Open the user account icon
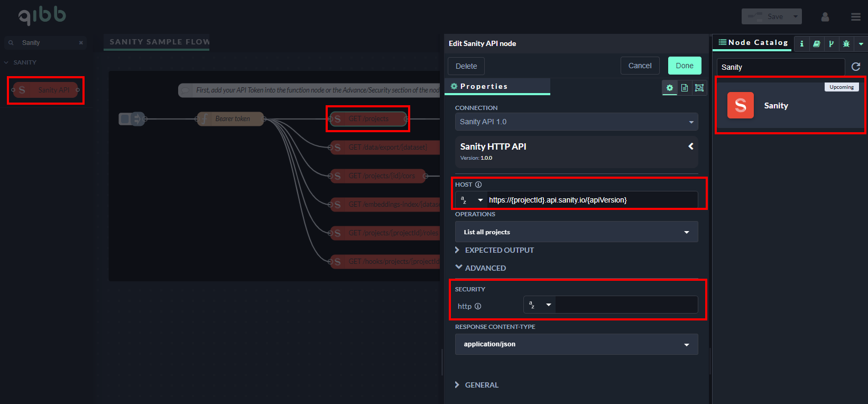The image size is (868, 404). [825, 17]
